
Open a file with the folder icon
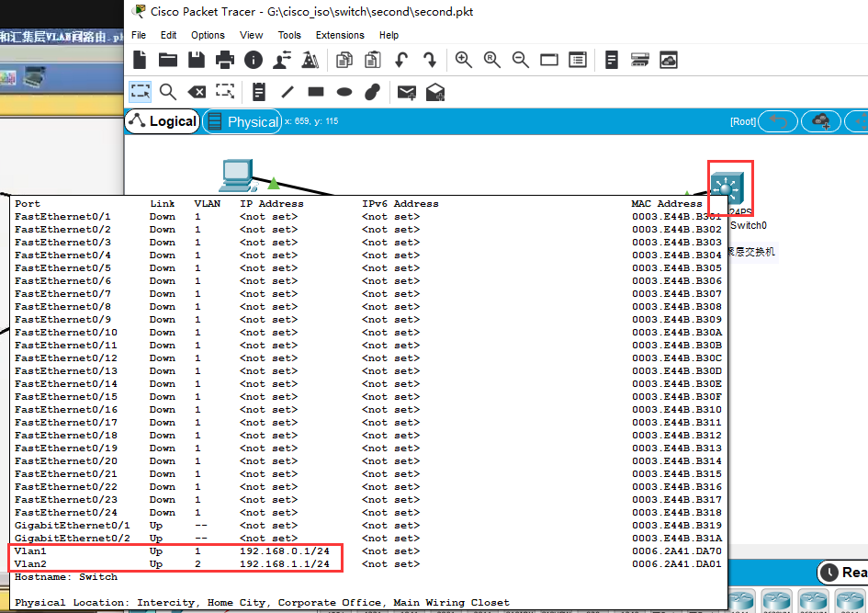click(168, 60)
